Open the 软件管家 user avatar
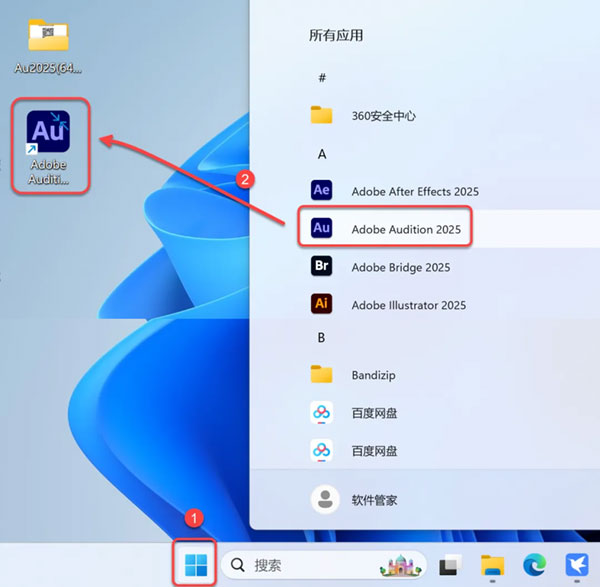600x587 pixels. 325,499
